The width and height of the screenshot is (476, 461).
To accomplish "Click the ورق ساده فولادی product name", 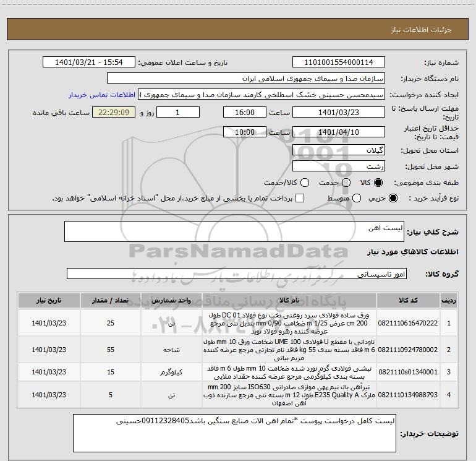I will point(289,323).
